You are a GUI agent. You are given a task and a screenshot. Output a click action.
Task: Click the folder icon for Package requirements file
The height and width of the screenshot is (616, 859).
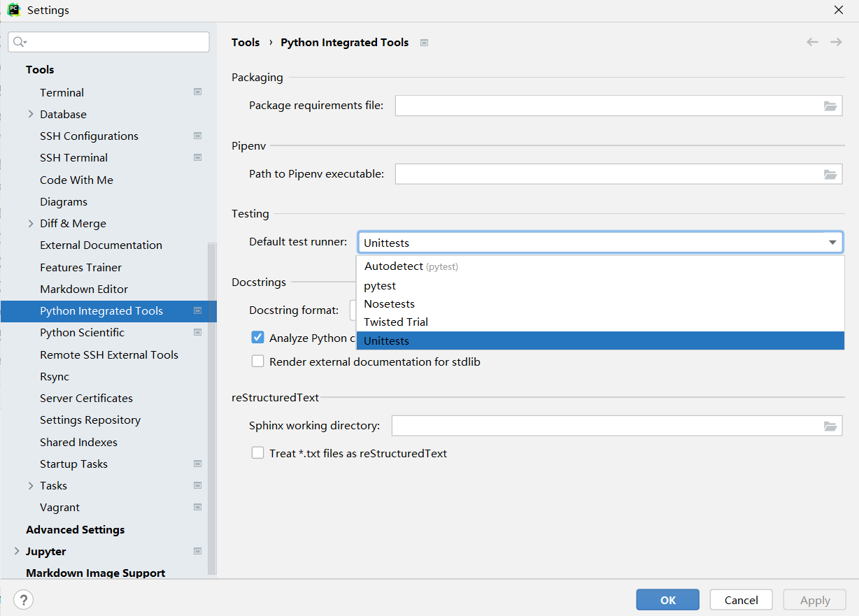830,106
